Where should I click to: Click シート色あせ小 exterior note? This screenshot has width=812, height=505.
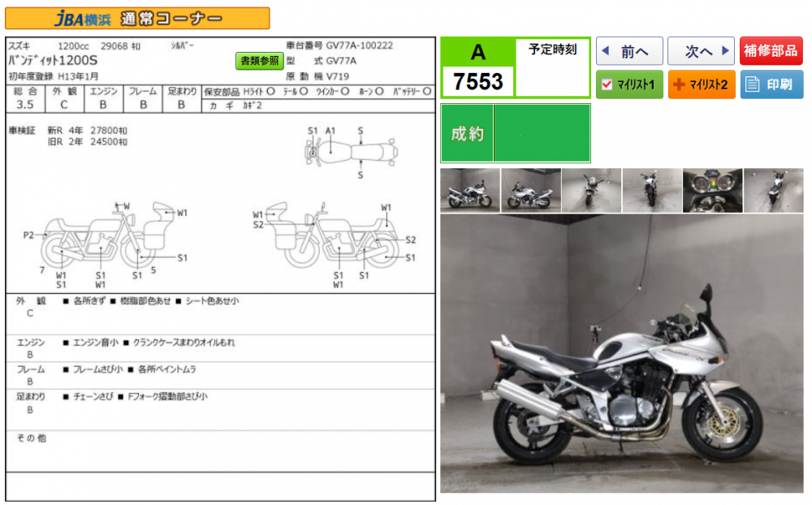(x=212, y=301)
